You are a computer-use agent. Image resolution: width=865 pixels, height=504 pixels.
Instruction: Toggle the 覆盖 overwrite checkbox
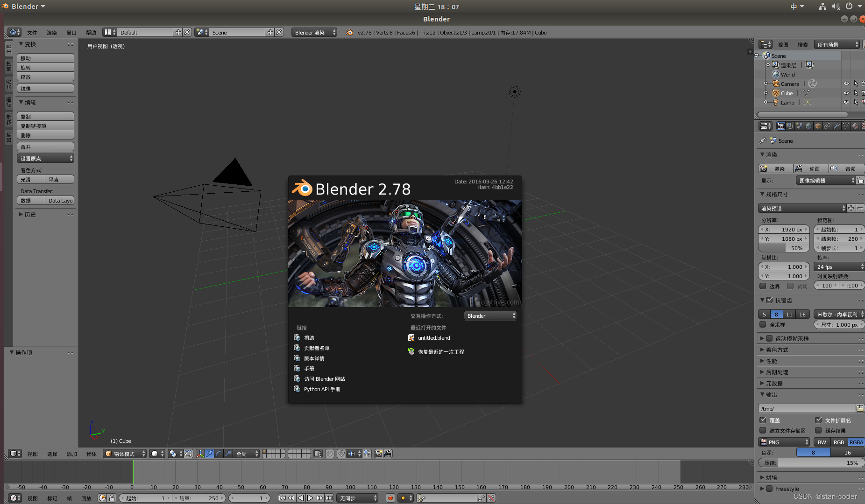(763, 420)
